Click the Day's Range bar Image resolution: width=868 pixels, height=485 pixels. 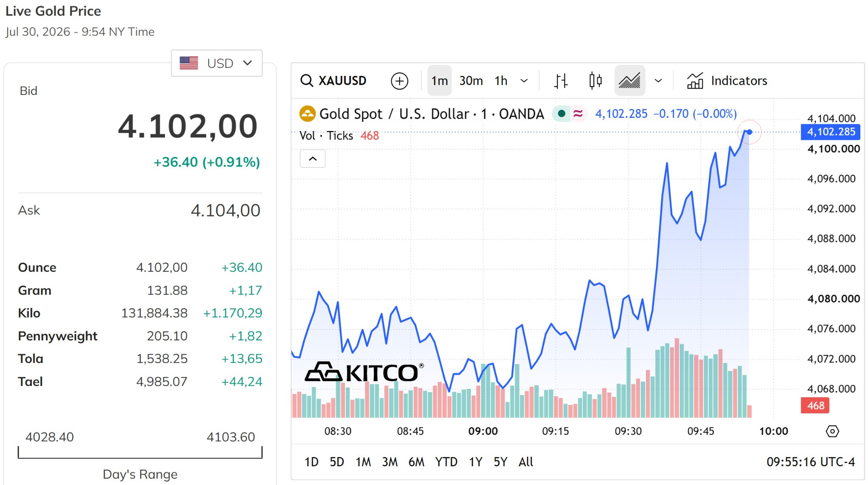pyautogui.click(x=140, y=452)
